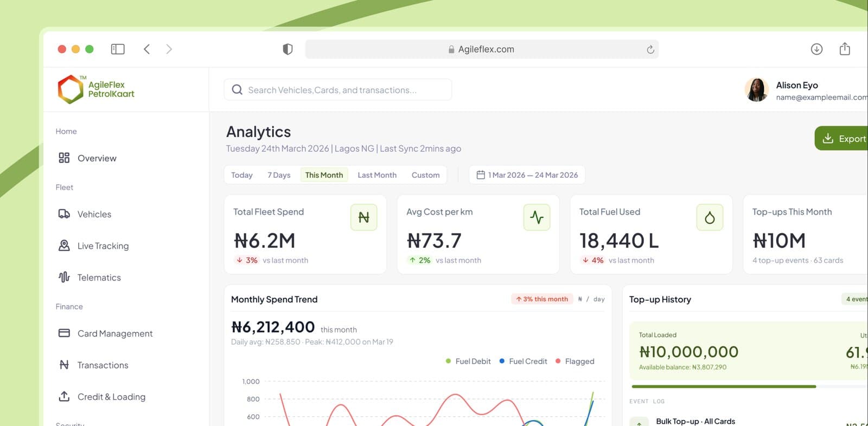
Task: Reload the Agileflex.com page
Action: (x=650, y=50)
